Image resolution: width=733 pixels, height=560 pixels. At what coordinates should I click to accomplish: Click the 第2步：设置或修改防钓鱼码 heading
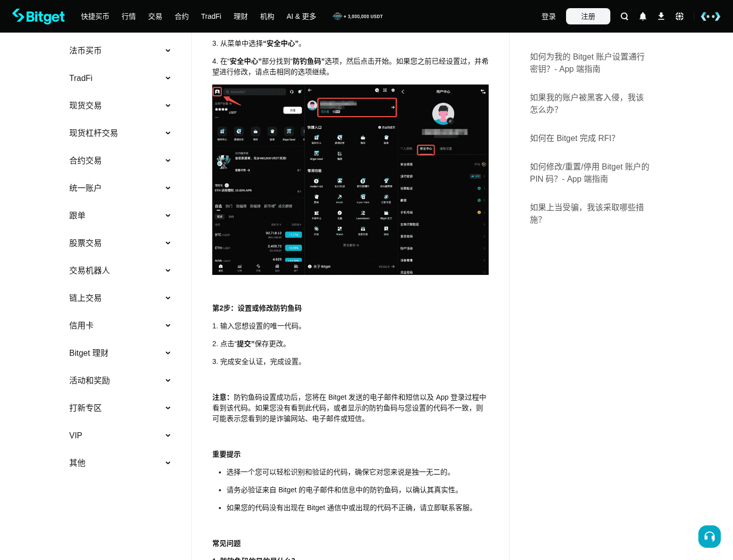(257, 308)
